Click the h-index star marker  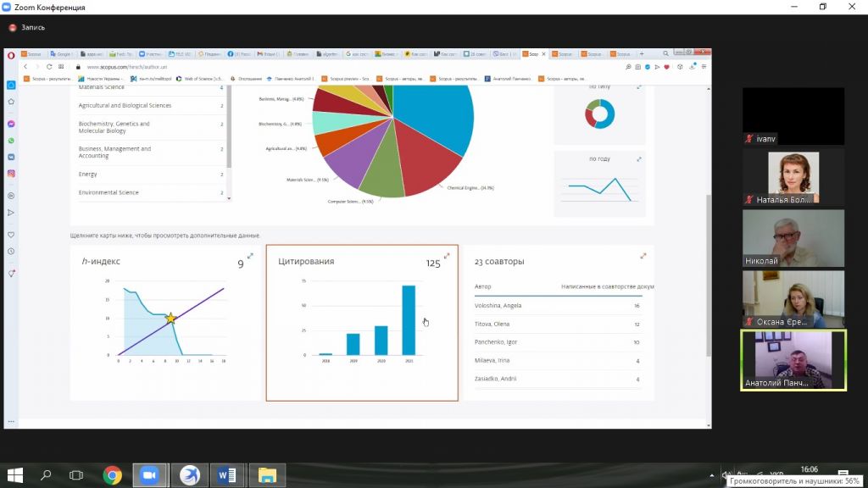(170, 319)
